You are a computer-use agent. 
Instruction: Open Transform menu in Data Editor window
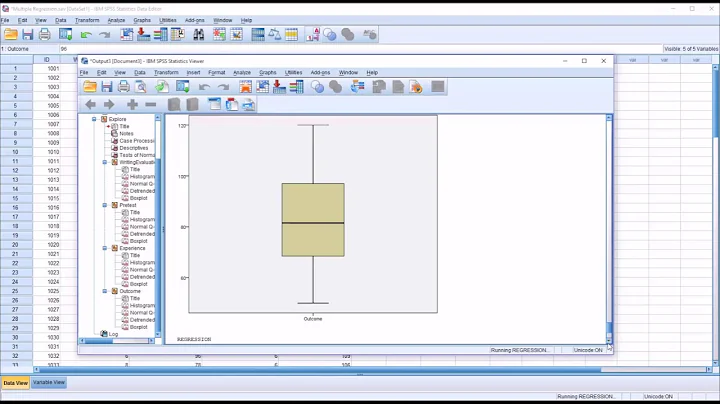click(87, 20)
